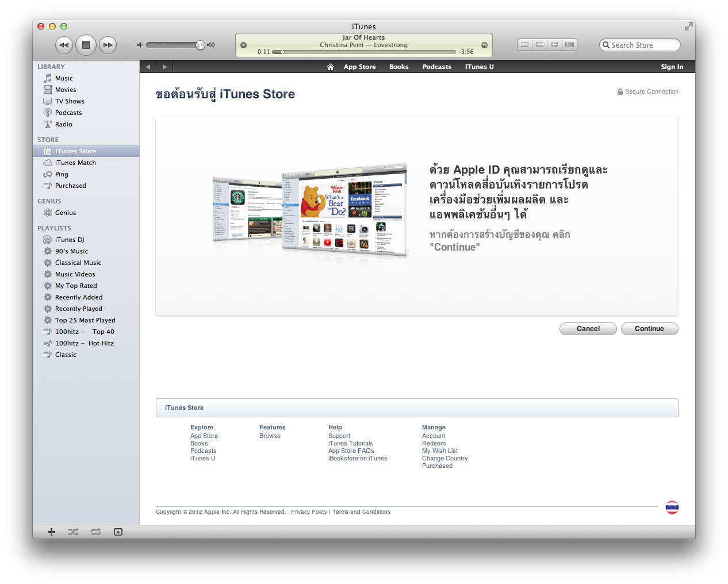Open My Wish List link
The width and height of the screenshot is (728, 584).
pyautogui.click(x=440, y=451)
